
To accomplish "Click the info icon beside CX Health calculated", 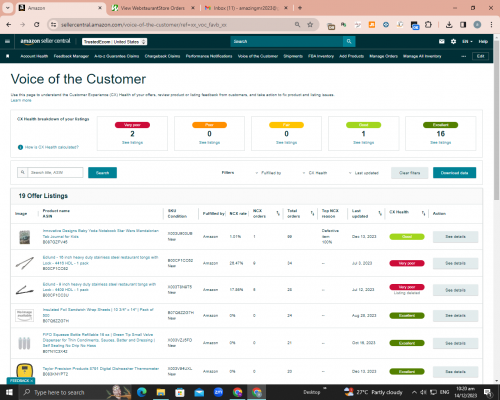I will coord(20,147).
